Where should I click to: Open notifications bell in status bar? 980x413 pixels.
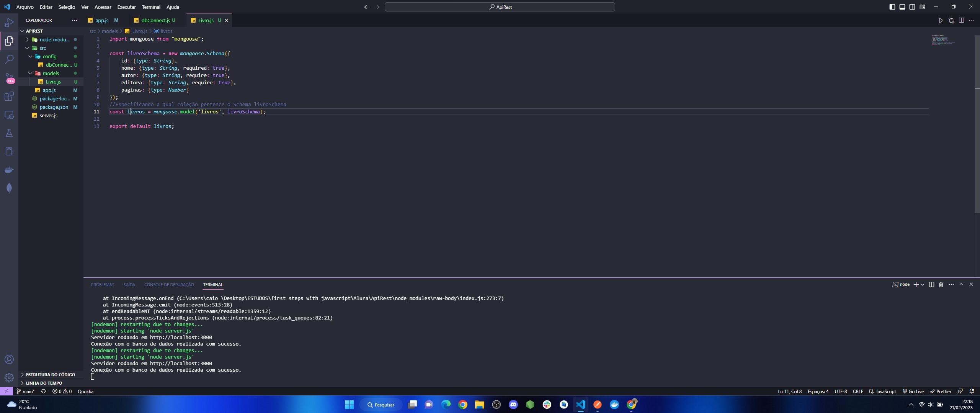pos(972,391)
